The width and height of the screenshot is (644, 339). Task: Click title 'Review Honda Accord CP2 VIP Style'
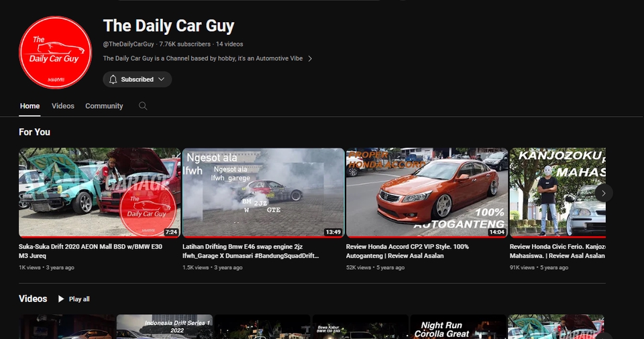click(407, 251)
